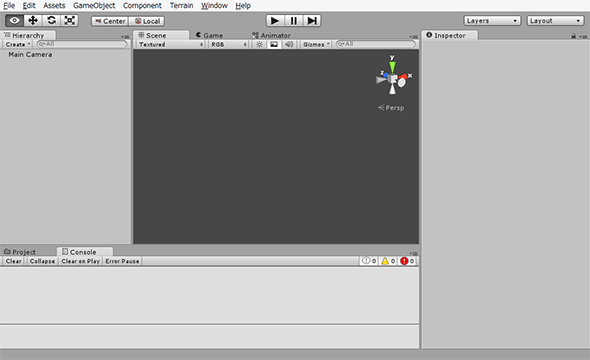
Task: Switch to the Game tab
Action: coord(210,35)
